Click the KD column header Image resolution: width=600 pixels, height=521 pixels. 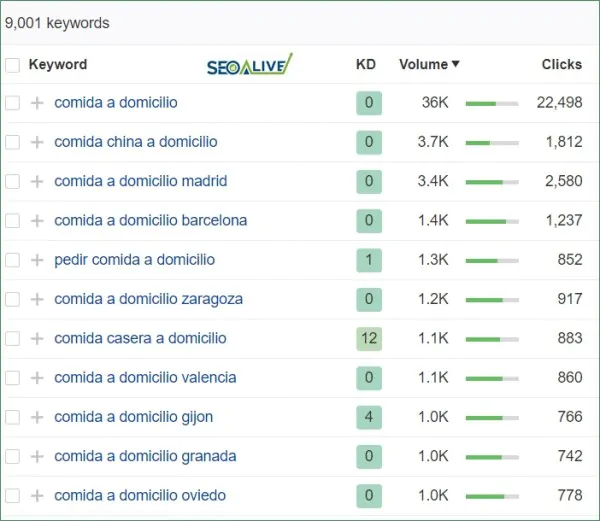coord(366,65)
